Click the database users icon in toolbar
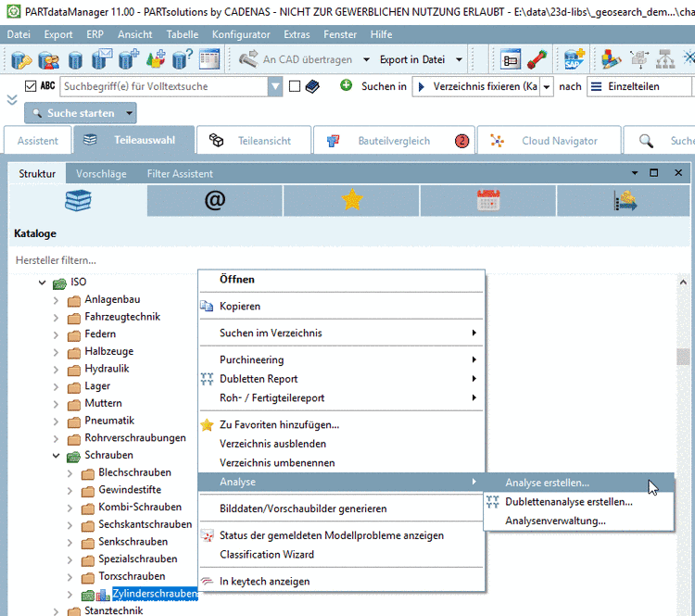Image resolution: width=695 pixels, height=616 pixels. tap(48, 59)
